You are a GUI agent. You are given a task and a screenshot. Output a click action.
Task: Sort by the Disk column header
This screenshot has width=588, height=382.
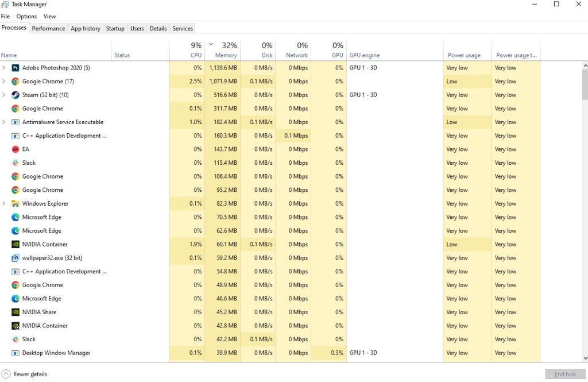[x=258, y=51]
